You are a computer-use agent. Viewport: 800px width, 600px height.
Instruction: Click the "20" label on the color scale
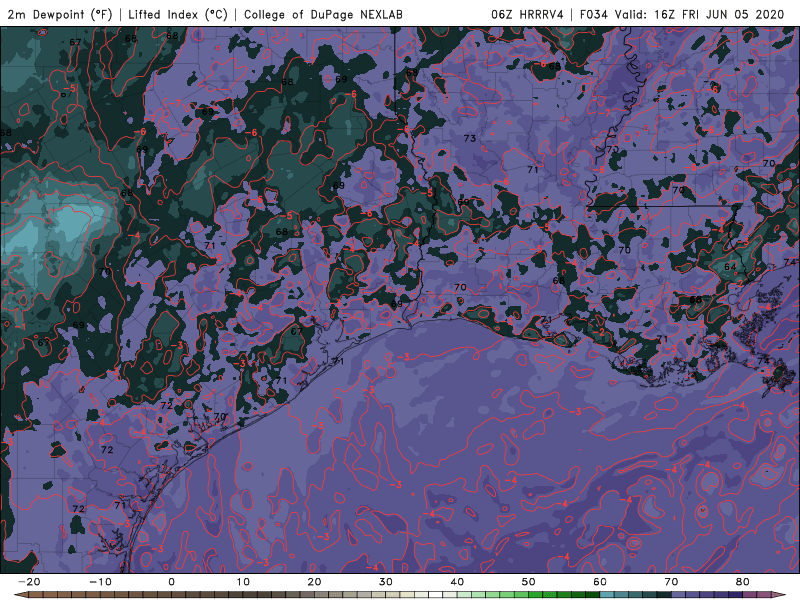click(314, 582)
